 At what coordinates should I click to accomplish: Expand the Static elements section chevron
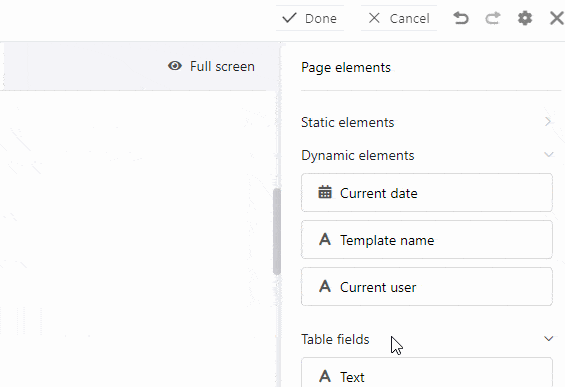pyautogui.click(x=548, y=122)
